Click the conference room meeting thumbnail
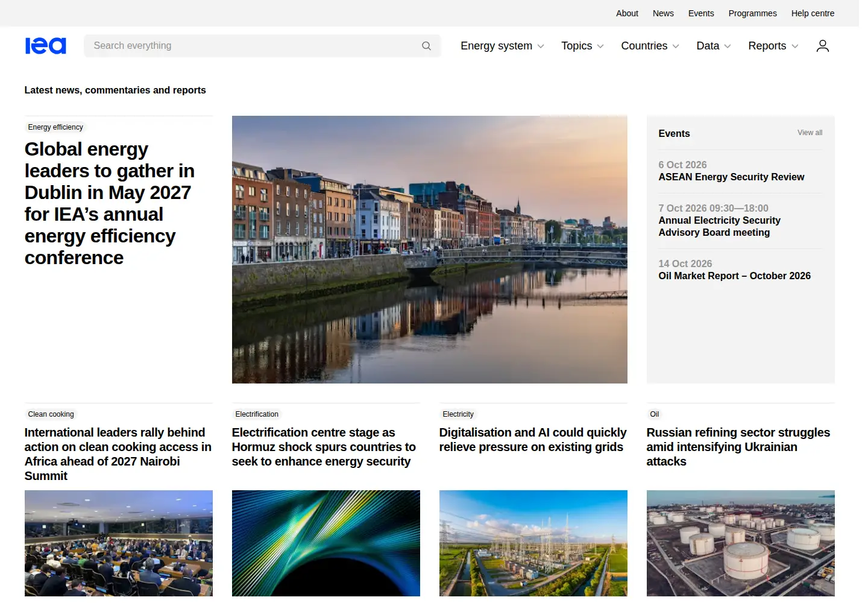Viewport: 868px width, 603px height. [x=119, y=543]
